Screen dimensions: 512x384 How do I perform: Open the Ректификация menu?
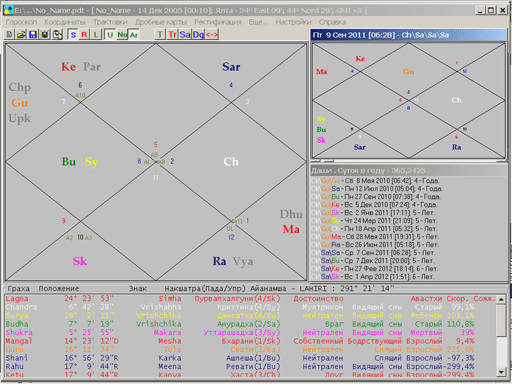(x=218, y=22)
